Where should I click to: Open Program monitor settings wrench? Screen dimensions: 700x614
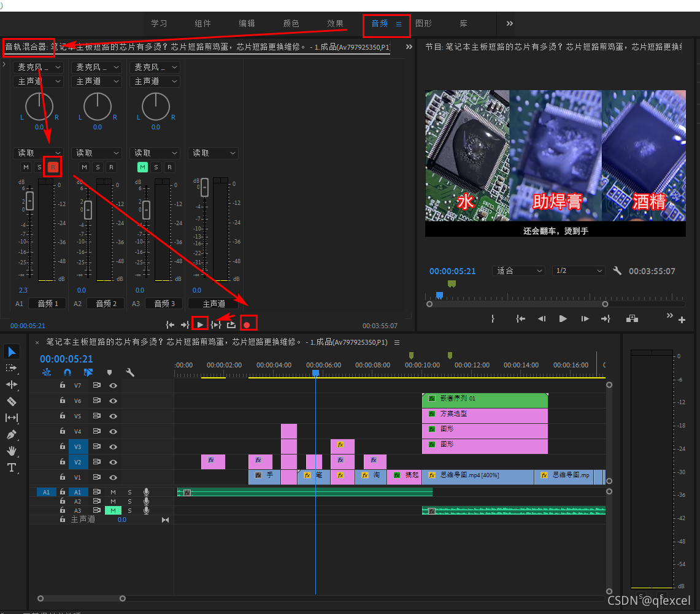pyautogui.click(x=617, y=271)
